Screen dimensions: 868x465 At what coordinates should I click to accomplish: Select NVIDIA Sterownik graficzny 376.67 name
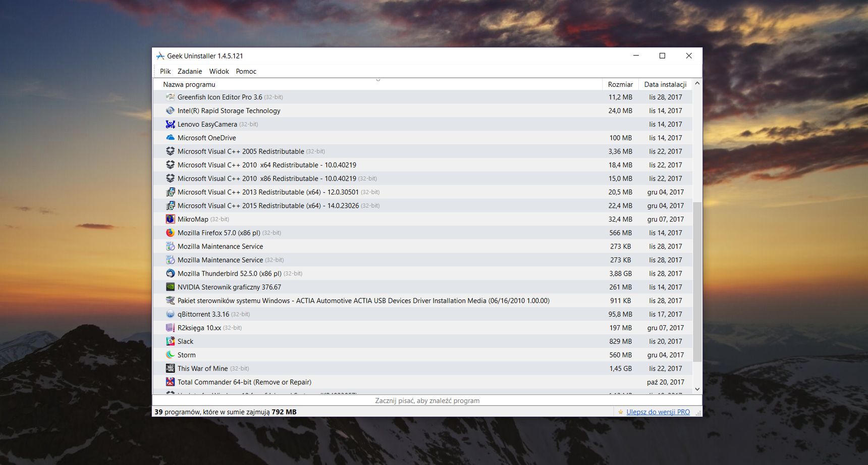point(229,287)
